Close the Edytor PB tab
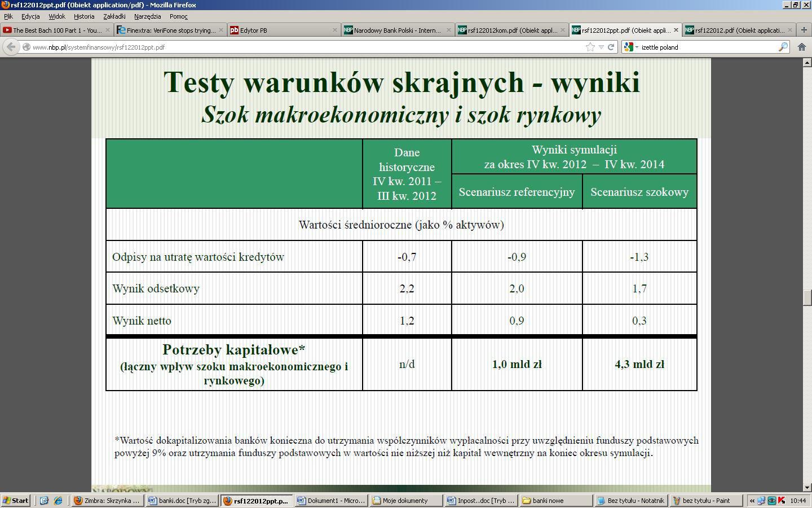This screenshot has width=812, height=508. pyautogui.click(x=334, y=30)
